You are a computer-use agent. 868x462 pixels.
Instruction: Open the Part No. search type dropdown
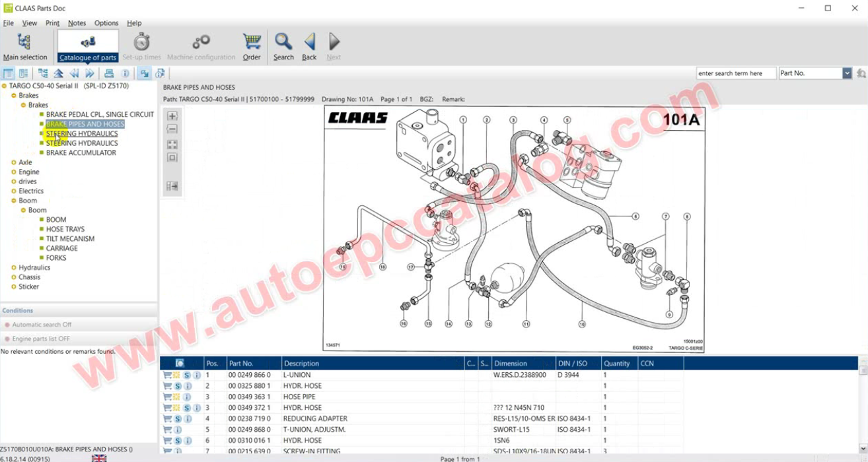[x=847, y=73]
